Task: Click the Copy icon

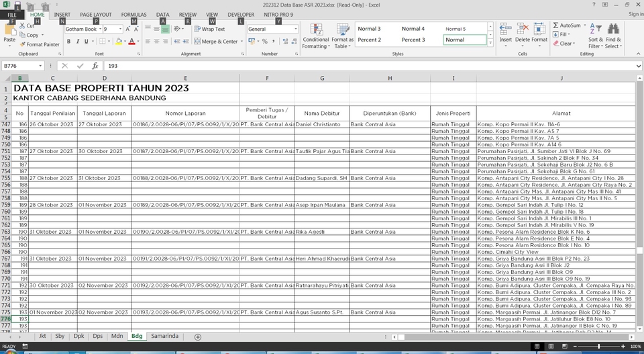Action: tap(22, 35)
